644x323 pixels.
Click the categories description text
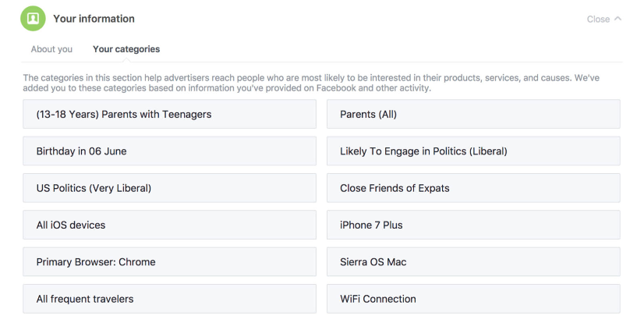pyautogui.click(x=312, y=83)
